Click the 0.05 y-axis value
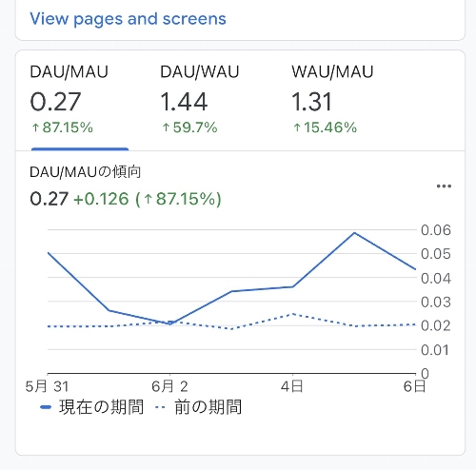This screenshot has height=470, width=476. (436, 254)
